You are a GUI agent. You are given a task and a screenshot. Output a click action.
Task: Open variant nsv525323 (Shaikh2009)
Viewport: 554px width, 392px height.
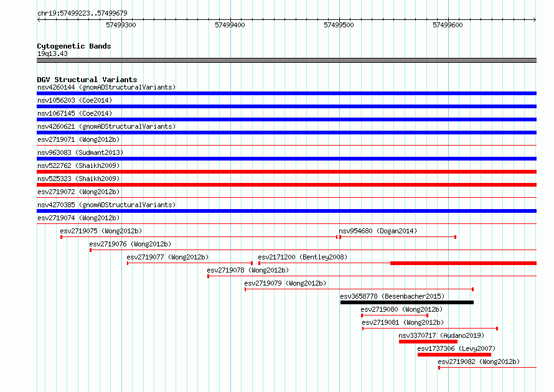(x=78, y=179)
